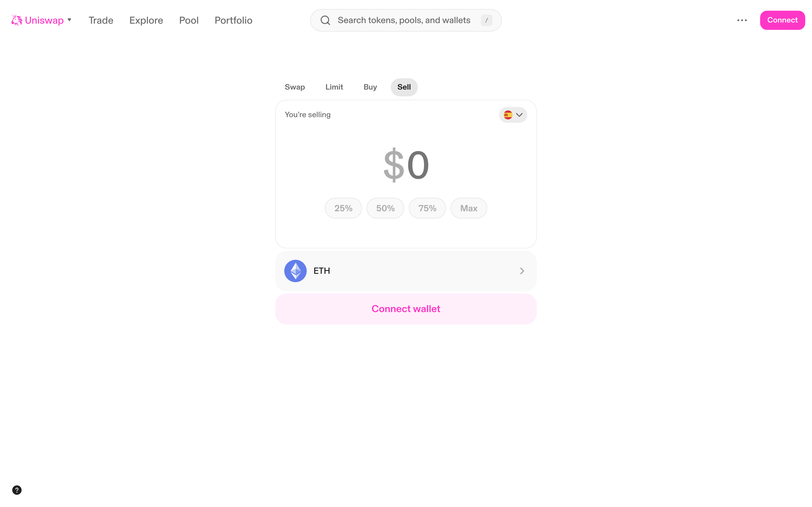Open the ellipsis more options menu
This screenshot has width=812, height=507.
click(742, 20)
